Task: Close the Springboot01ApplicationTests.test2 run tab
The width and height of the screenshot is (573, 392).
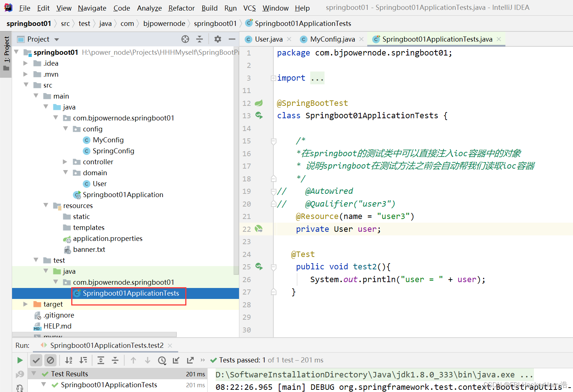Action: point(170,345)
